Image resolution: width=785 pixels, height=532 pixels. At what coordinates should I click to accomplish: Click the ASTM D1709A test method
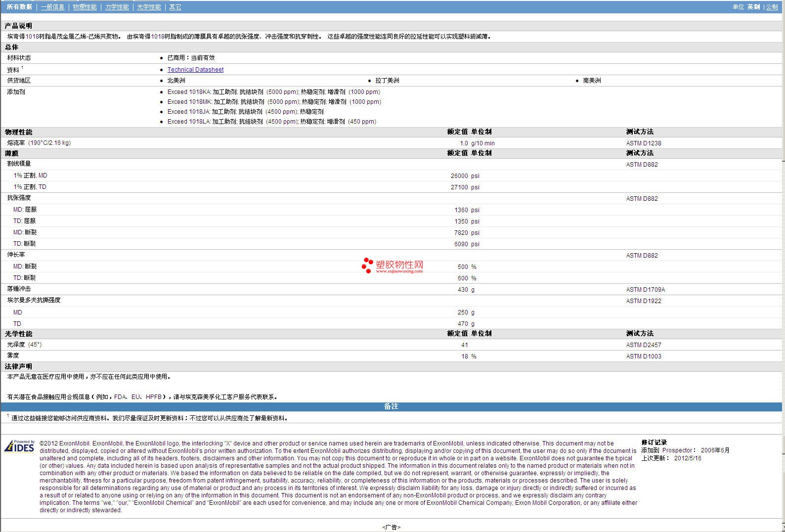point(646,290)
